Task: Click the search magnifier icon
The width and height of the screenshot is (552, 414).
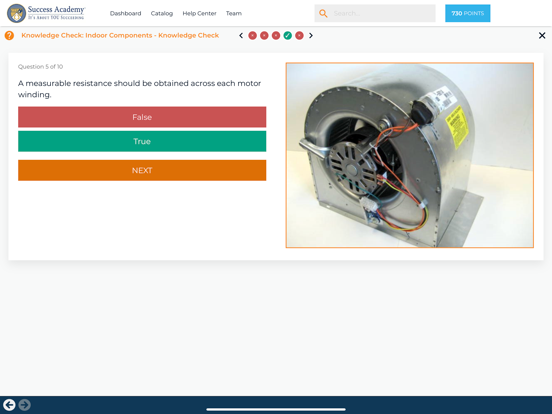Action: 323,13
